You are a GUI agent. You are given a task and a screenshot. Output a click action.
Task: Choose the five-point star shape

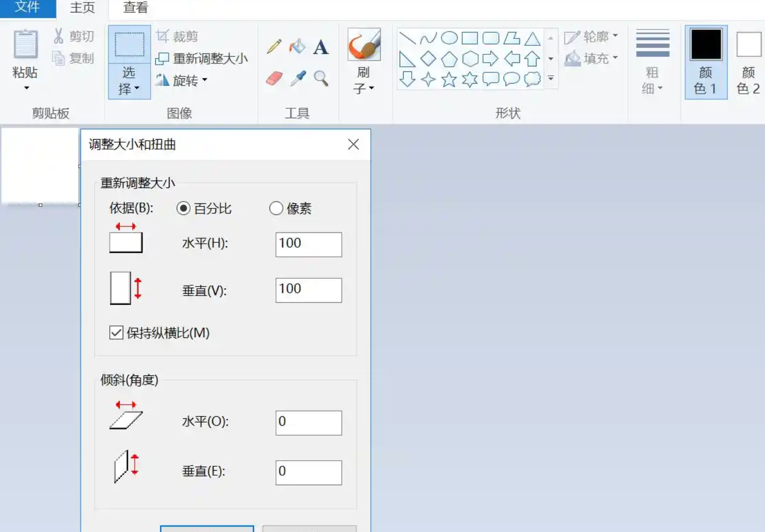[449, 79]
